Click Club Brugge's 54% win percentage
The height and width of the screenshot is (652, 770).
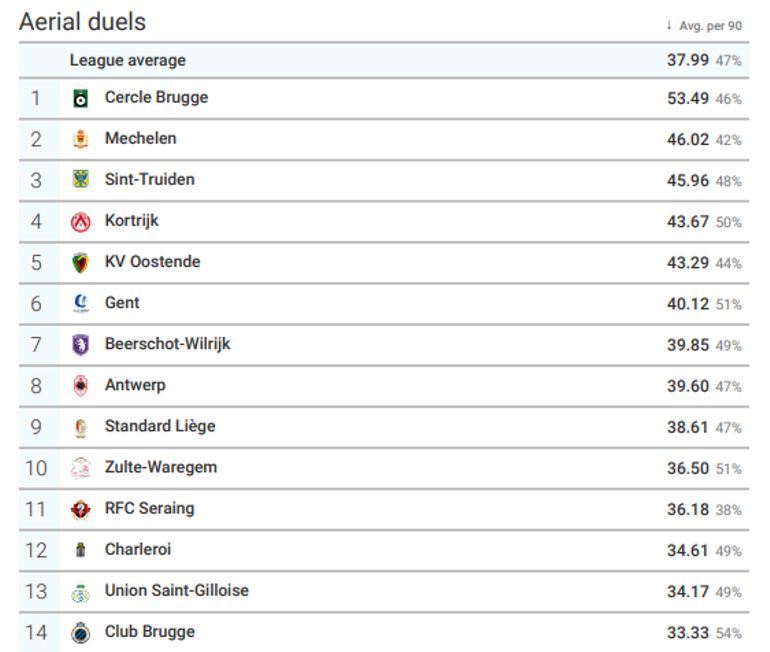coord(729,633)
